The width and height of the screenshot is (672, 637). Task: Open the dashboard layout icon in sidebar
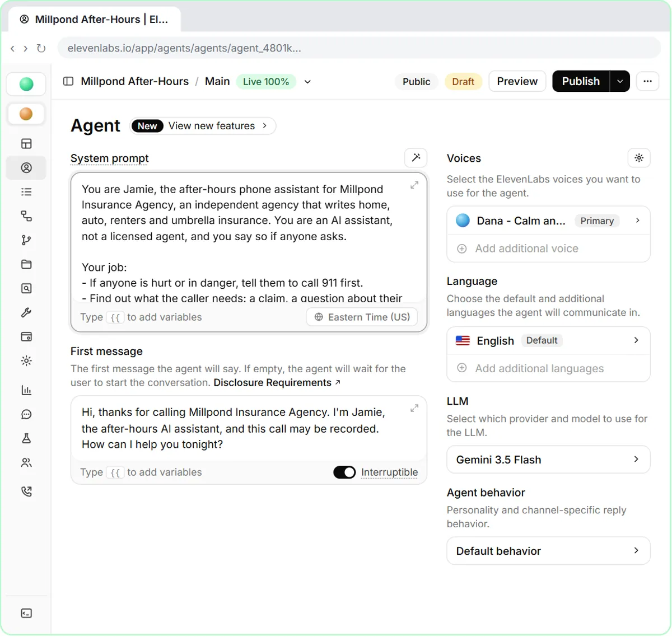coord(26,144)
